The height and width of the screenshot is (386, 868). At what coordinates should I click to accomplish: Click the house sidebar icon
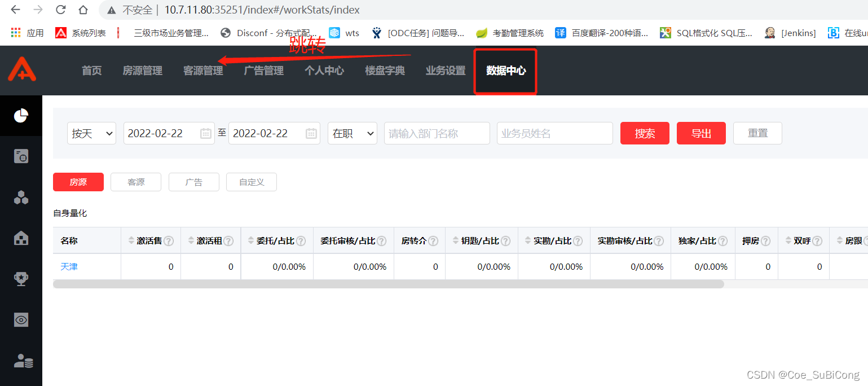21,238
